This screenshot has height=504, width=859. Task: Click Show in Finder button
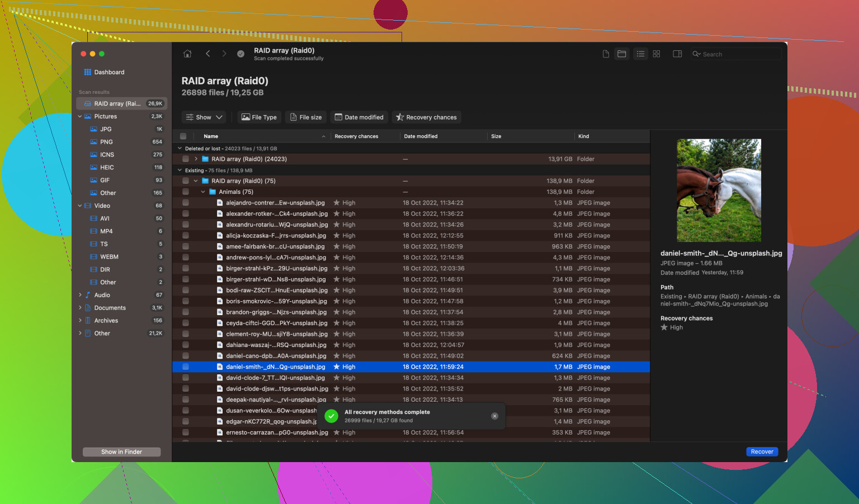click(121, 452)
